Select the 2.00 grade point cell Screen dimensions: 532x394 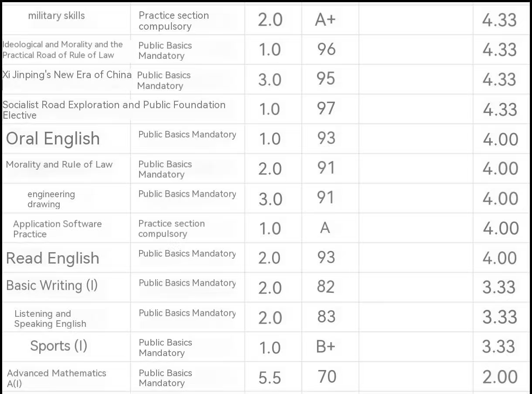[x=500, y=377]
